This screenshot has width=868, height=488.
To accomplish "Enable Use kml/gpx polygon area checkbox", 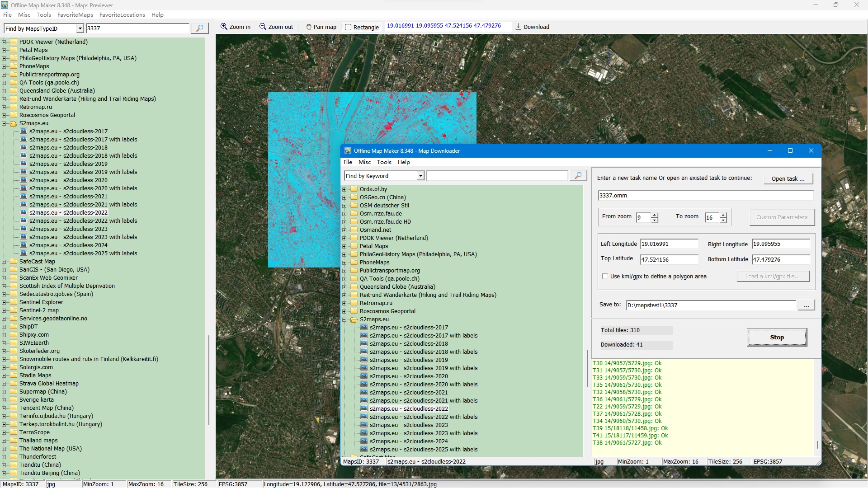I will (x=605, y=277).
